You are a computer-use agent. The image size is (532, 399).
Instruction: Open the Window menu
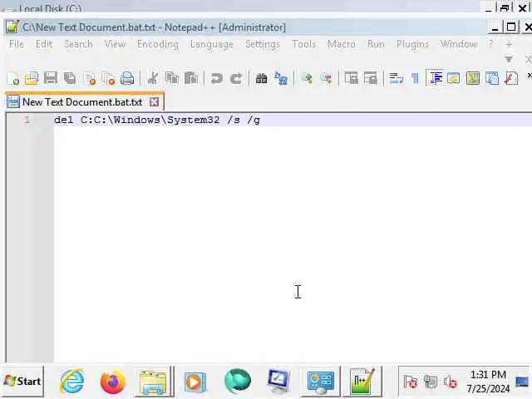459,44
